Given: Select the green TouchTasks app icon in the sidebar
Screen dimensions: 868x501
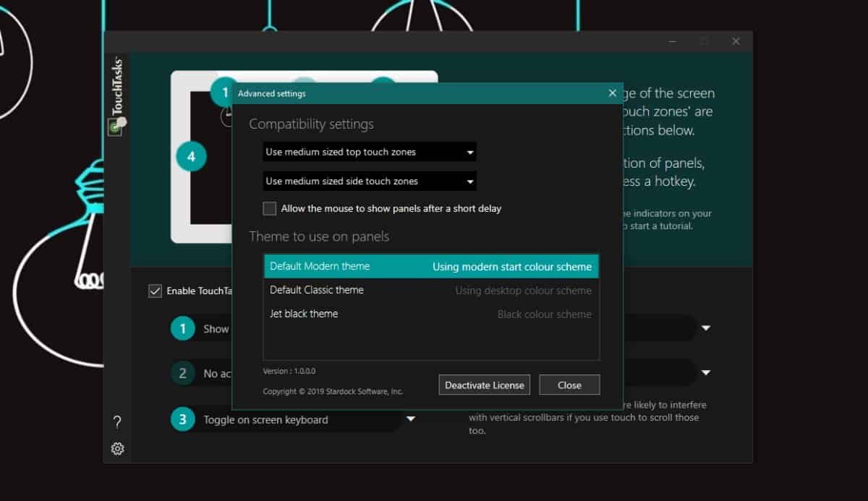Looking at the screenshot, I should pos(116,126).
